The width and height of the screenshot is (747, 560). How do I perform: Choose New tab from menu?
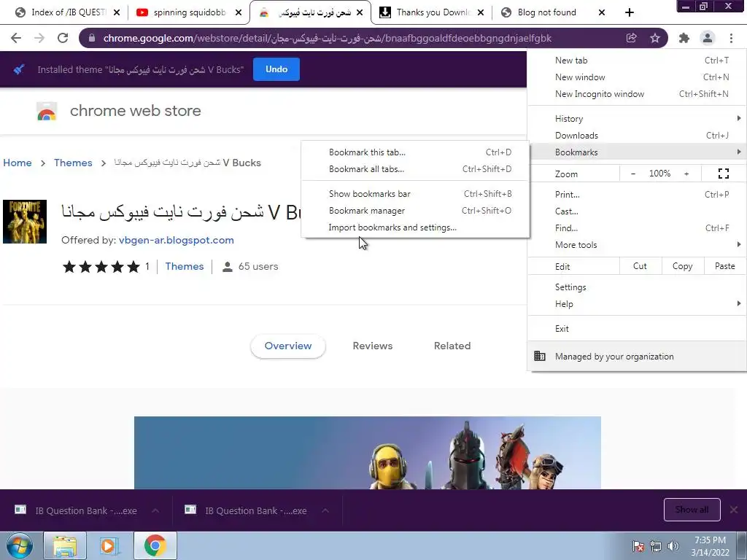click(637, 61)
